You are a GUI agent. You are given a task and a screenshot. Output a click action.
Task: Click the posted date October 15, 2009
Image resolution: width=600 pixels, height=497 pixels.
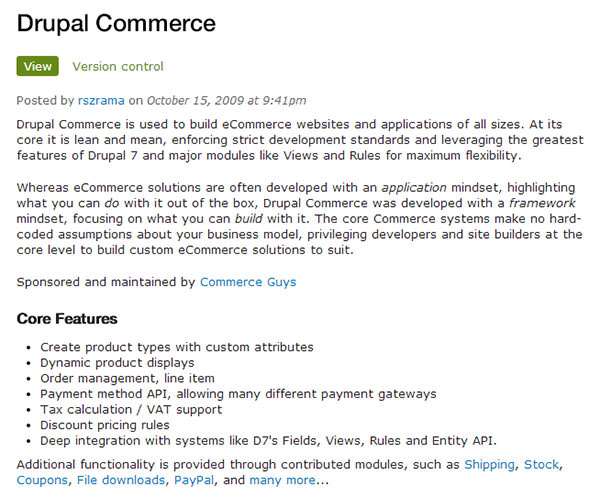pos(195,101)
